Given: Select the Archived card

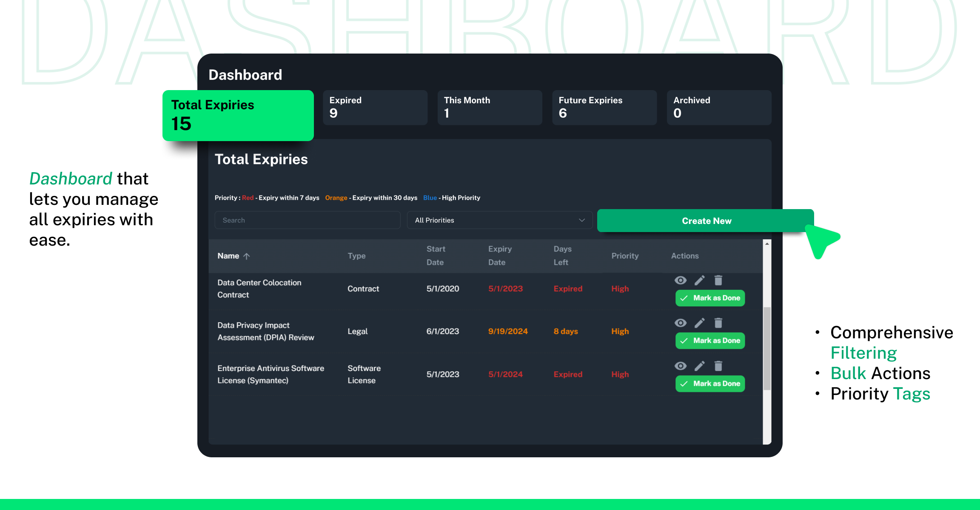Looking at the screenshot, I should (x=719, y=107).
